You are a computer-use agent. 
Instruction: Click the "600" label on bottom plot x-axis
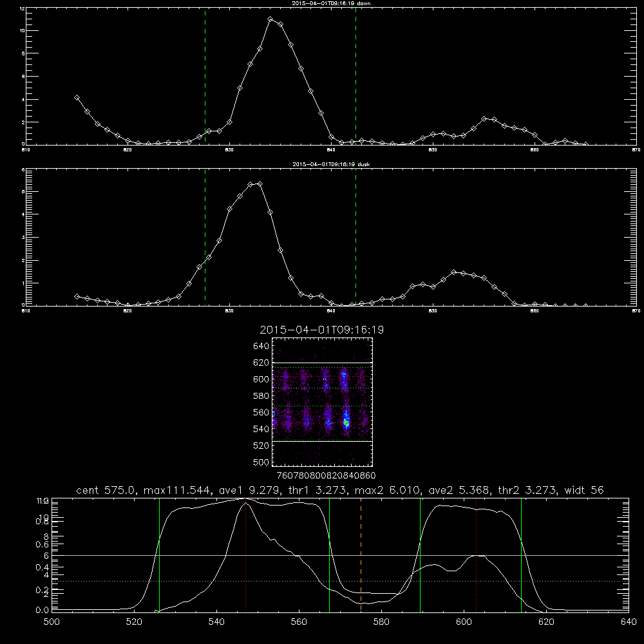[x=464, y=622]
